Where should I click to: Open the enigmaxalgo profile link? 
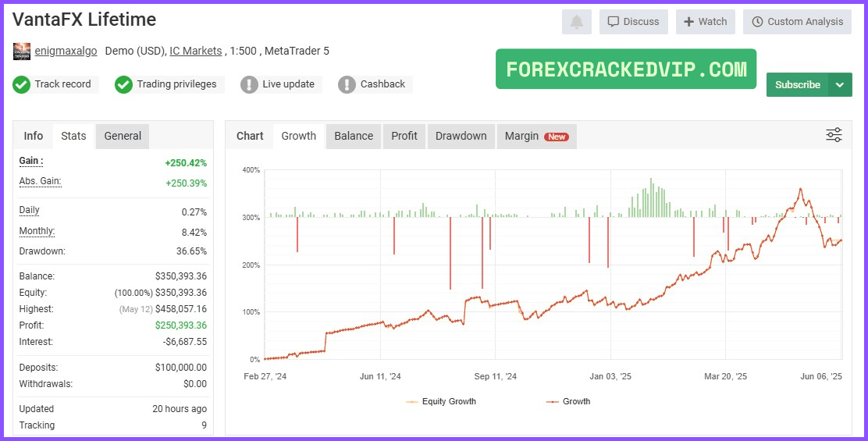[66, 51]
